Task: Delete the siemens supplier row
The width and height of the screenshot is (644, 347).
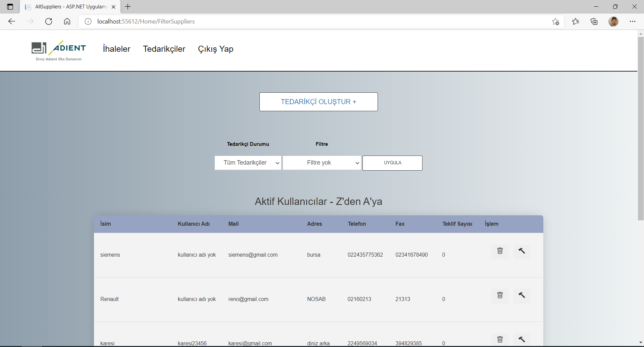Action: pos(500,251)
